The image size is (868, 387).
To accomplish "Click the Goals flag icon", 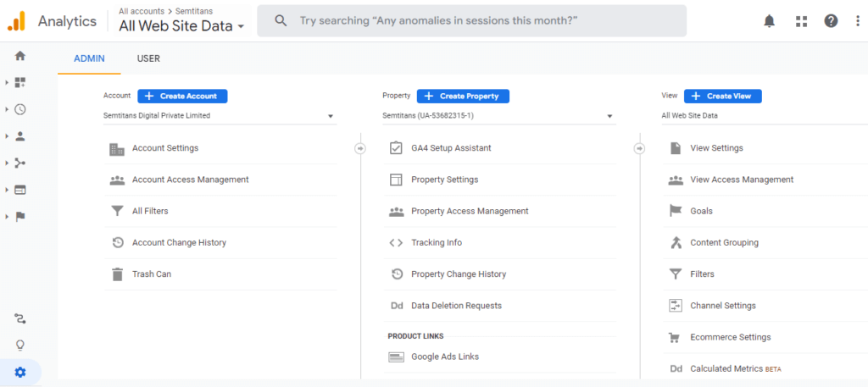I will pyautogui.click(x=676, y=211).
